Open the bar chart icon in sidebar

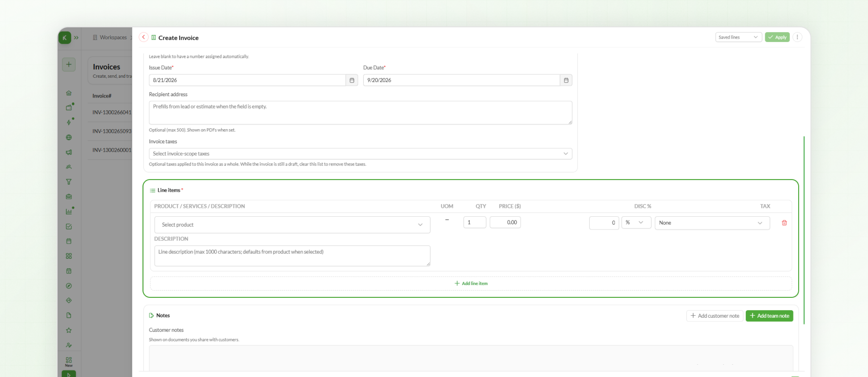coord(69,212)
